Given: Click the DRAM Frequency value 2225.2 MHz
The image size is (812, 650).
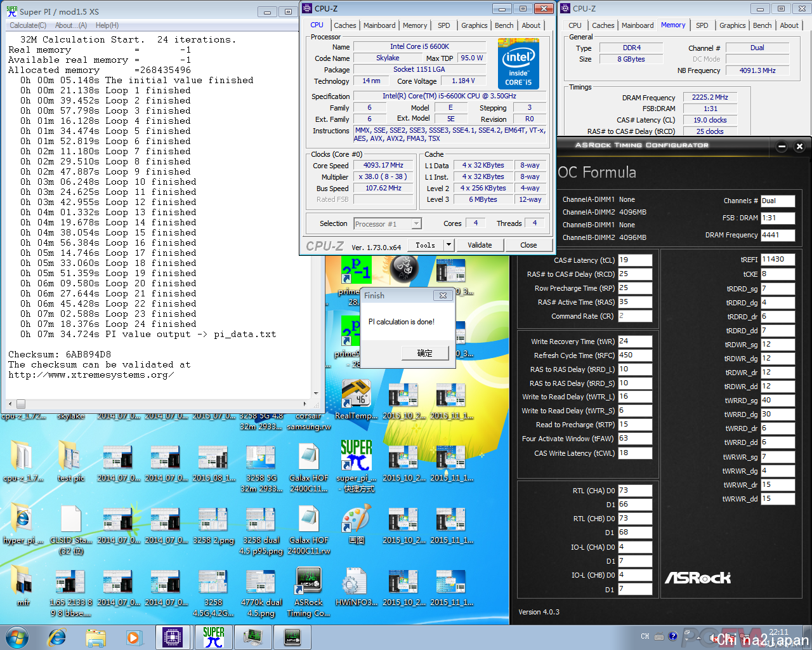Looking at the screenshot, I should [710, 97].
